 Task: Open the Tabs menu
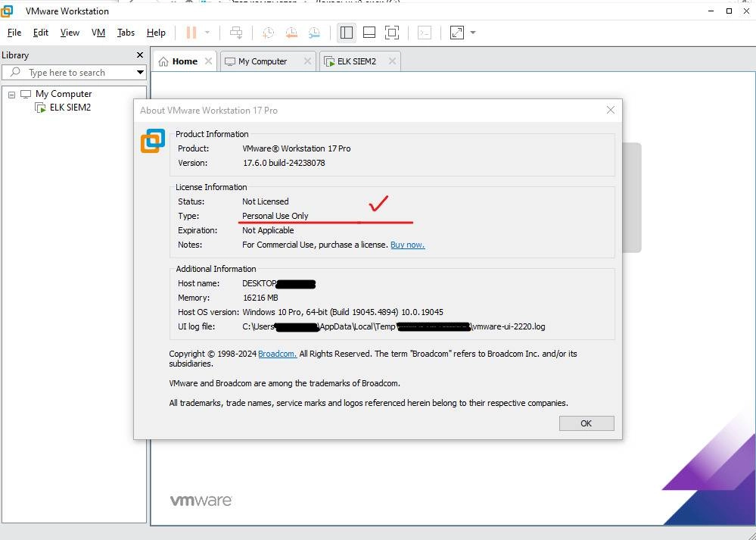coord(126,33)
